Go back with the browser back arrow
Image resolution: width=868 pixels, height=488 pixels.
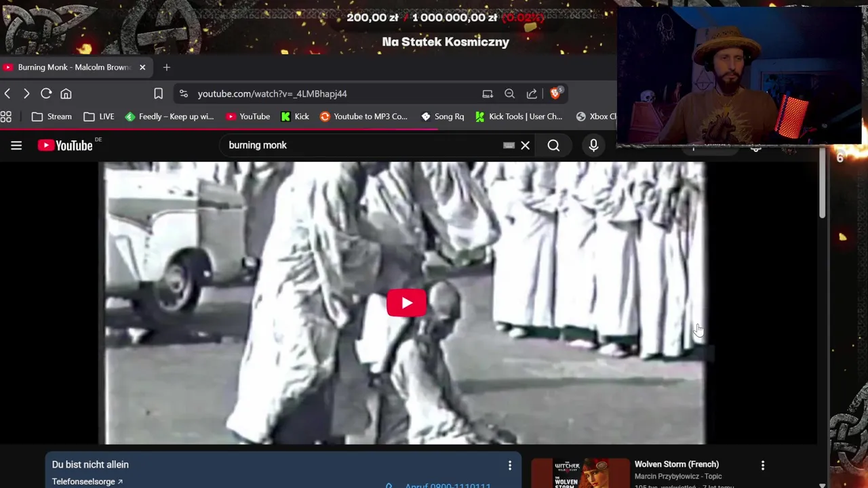click(7, 94)
